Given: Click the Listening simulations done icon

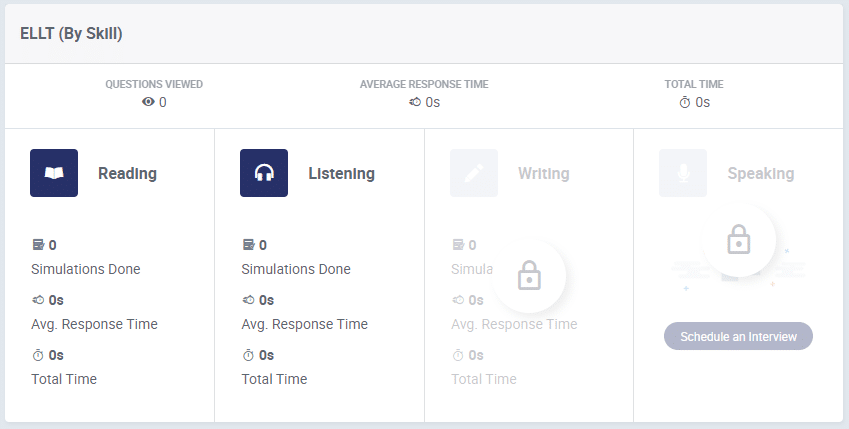Looking at the screenshot, I should pos(248,245).
